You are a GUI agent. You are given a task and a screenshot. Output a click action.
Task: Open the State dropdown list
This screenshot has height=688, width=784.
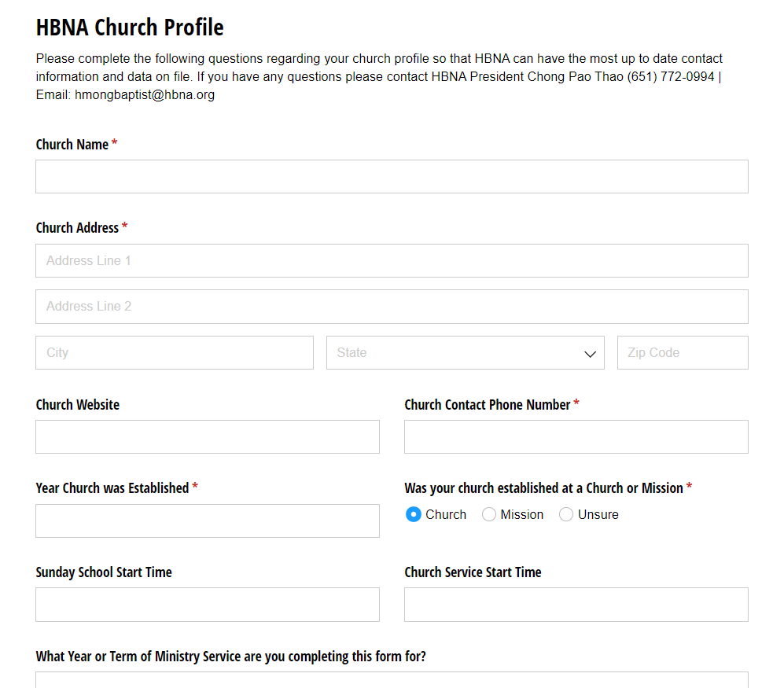[x=465, y=352]
